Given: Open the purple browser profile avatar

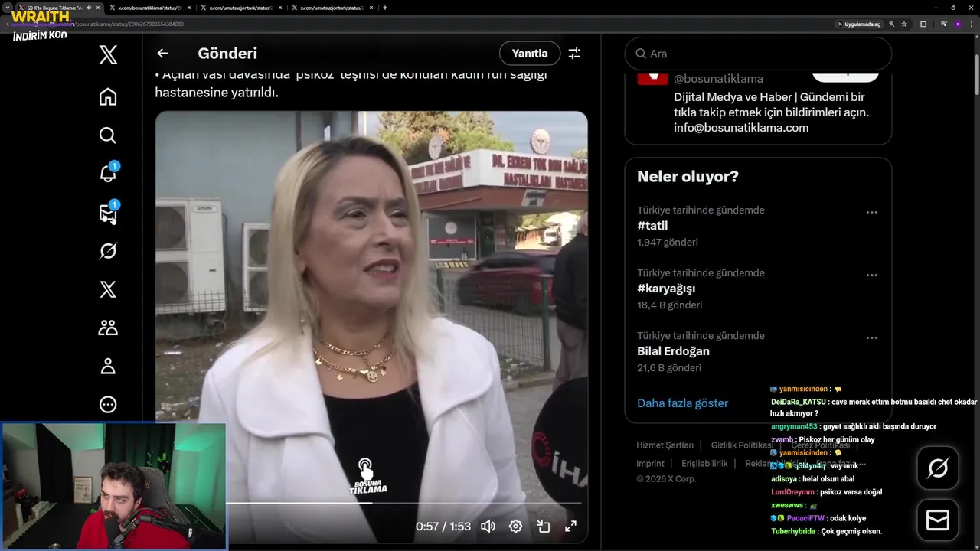Looking at the screenshot, I should [957, 24].
